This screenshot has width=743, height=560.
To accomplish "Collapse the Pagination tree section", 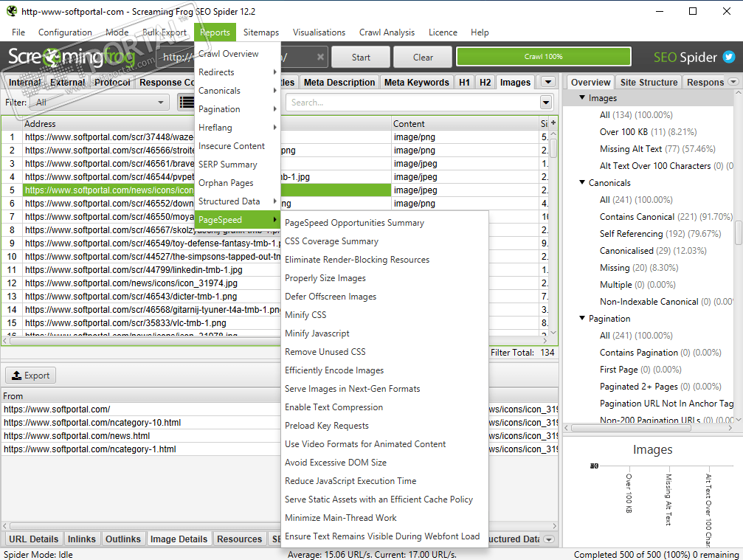I will tap(582, 319).
